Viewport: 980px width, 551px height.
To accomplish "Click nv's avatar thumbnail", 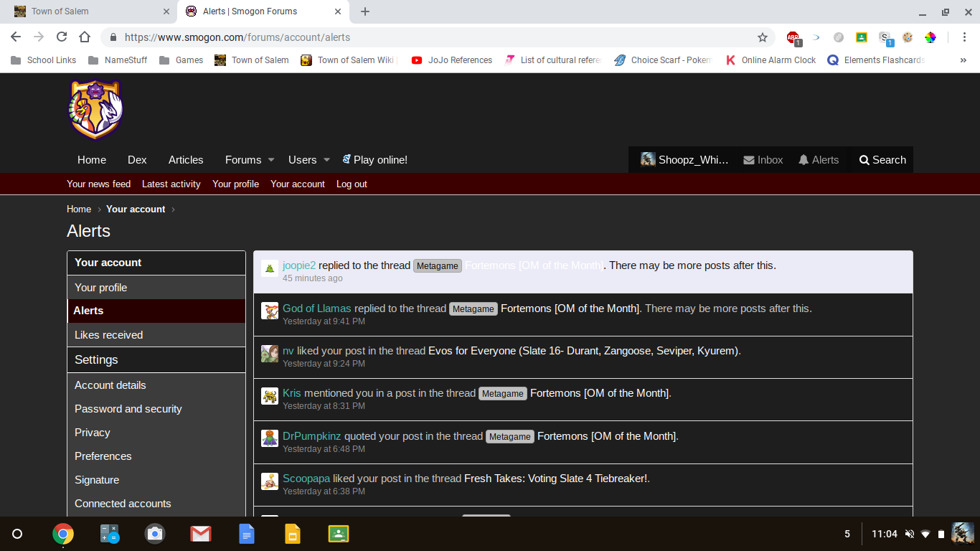I will pyautogui.click(x=270, y=353).
